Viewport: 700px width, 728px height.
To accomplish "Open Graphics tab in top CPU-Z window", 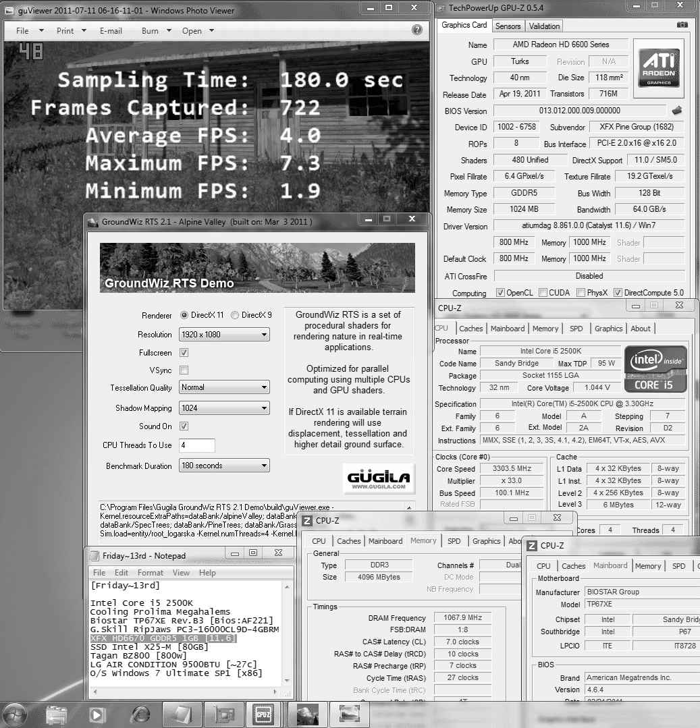I will (608, 329).
